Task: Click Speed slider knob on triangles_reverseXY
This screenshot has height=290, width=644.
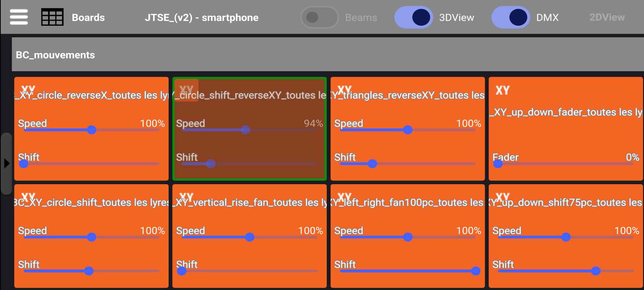Action: (x=408, y=130)
